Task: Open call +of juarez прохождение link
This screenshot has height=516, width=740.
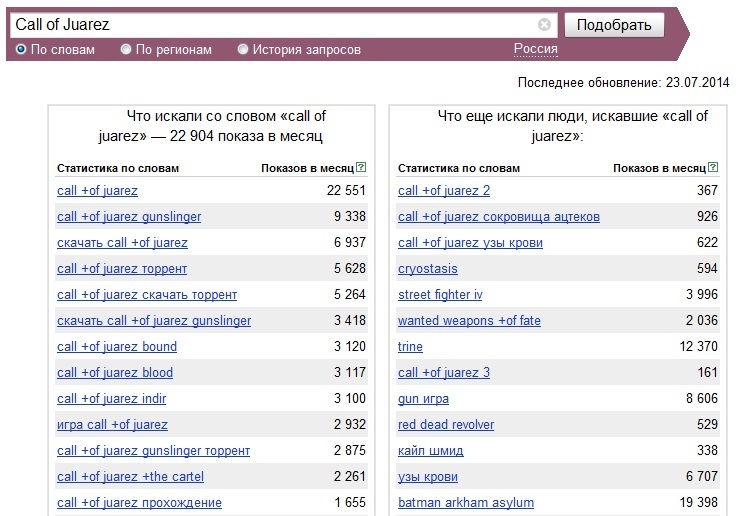Action: coord(139,502)
